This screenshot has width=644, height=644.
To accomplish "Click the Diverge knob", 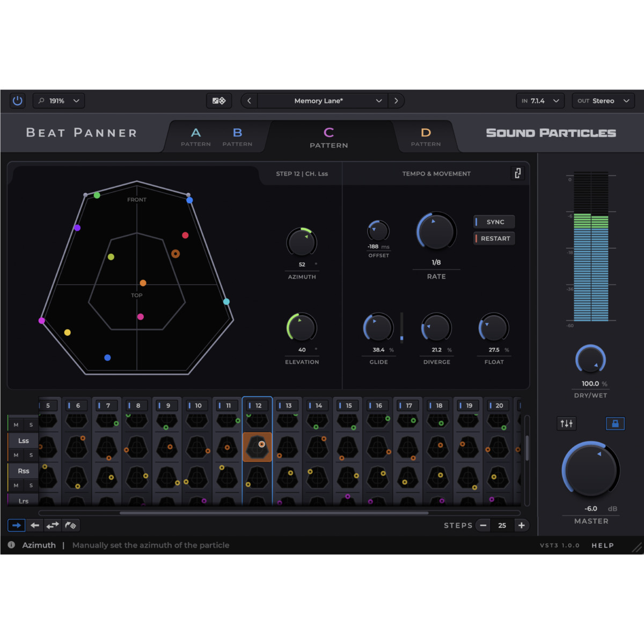I will 436,327.
